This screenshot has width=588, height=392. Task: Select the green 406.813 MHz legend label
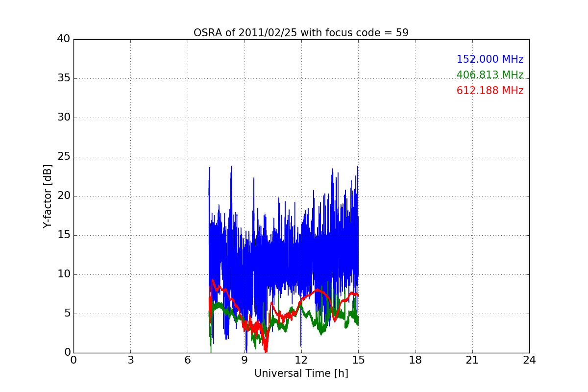[490, 75]
